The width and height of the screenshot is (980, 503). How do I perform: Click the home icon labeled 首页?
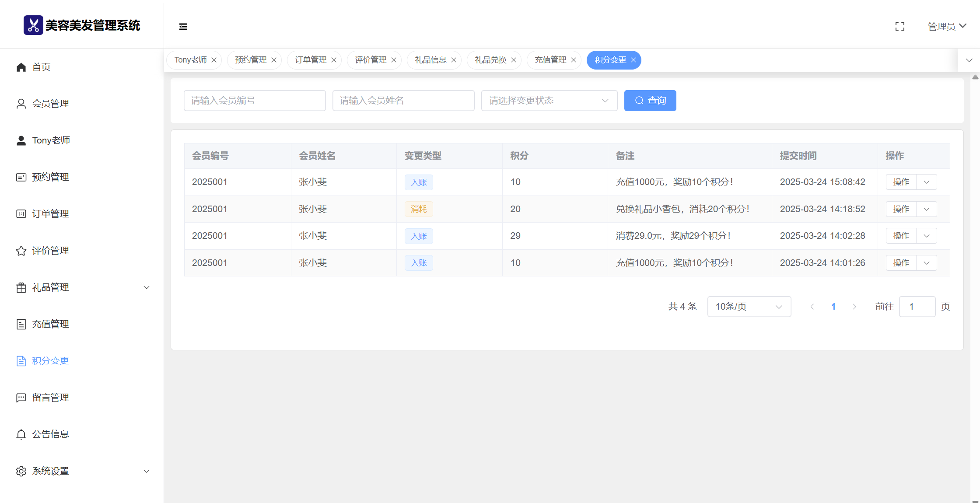21,67
